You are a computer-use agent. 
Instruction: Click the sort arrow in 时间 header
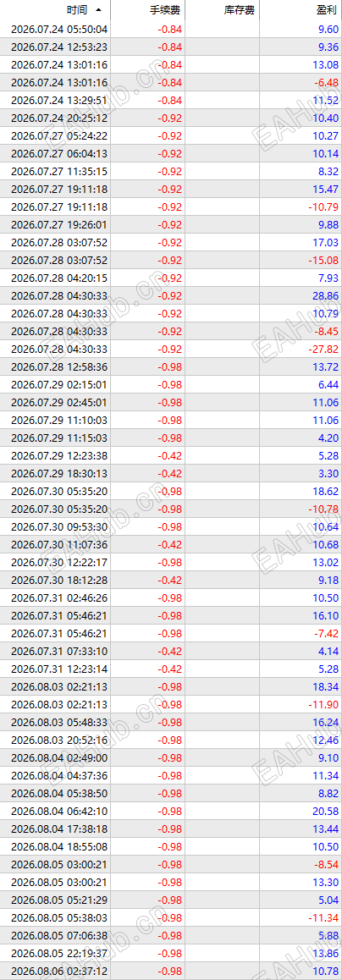[97, 11]
